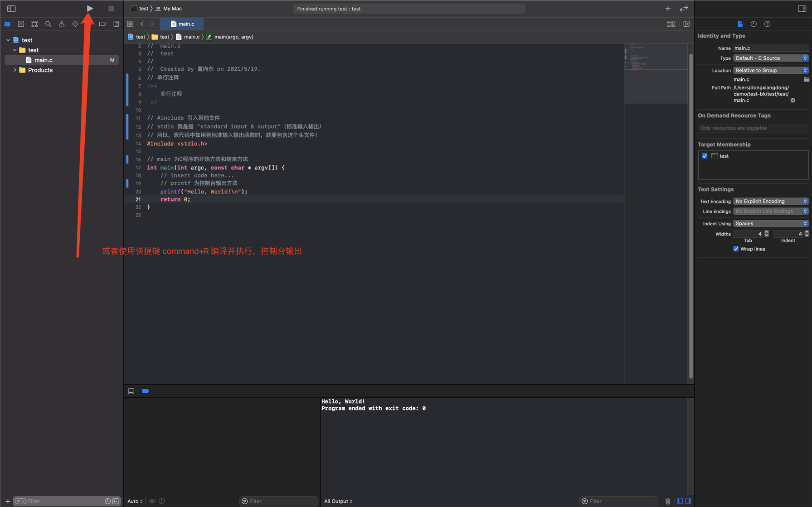This screenshot has height=507, width=812.
Task: Collapse the test project root
Action: coord(8,40)
